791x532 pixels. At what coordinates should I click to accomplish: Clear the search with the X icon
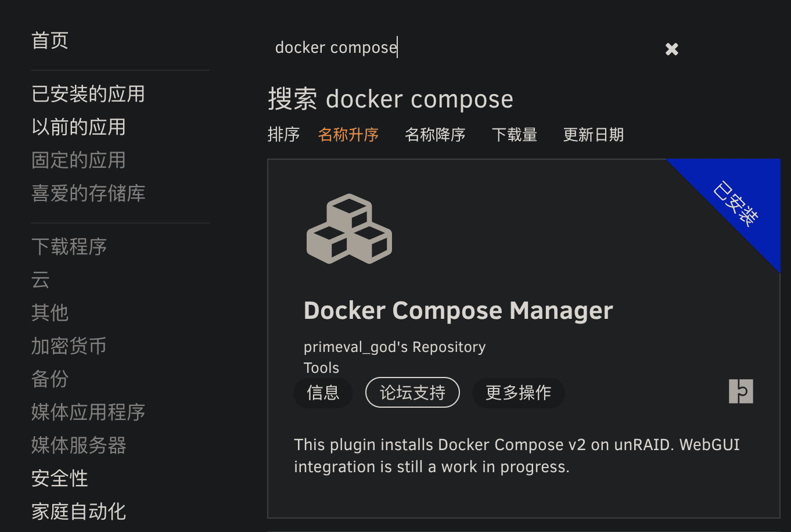(672, 49)
